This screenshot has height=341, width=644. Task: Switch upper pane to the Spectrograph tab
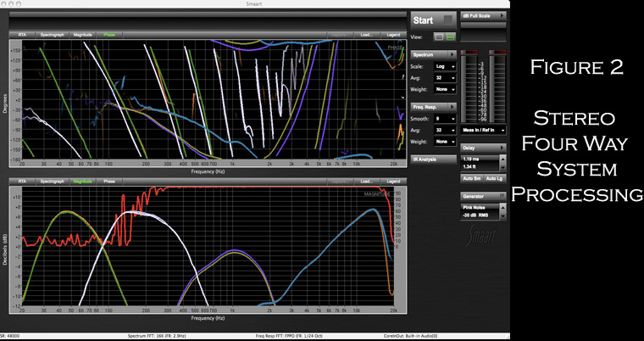coord(53,35)
